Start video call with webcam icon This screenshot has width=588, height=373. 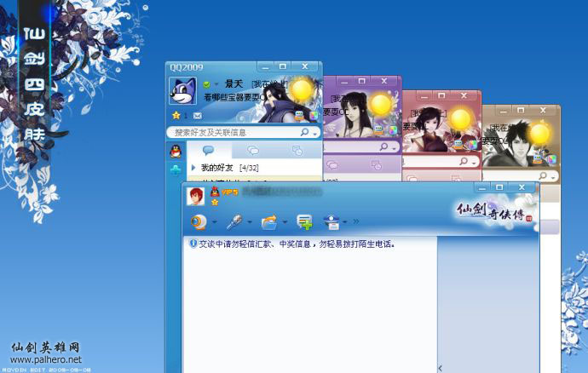[199, 221]
